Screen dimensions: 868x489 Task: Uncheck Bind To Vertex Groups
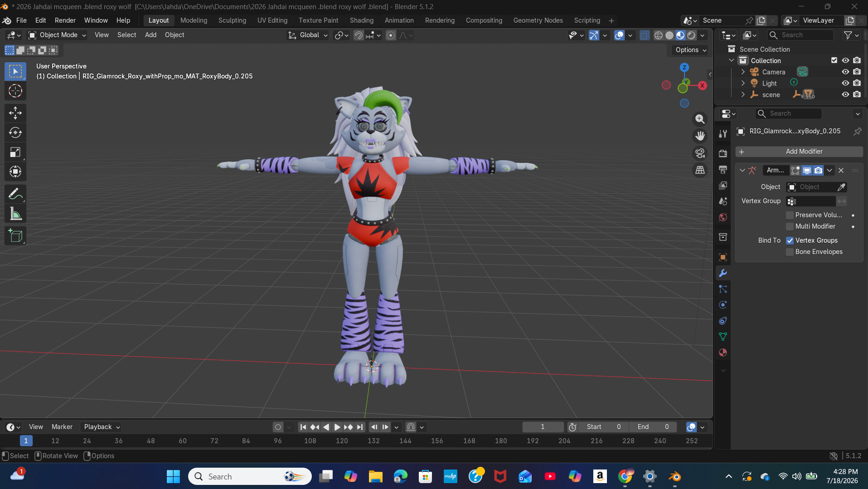coord(790,240)
